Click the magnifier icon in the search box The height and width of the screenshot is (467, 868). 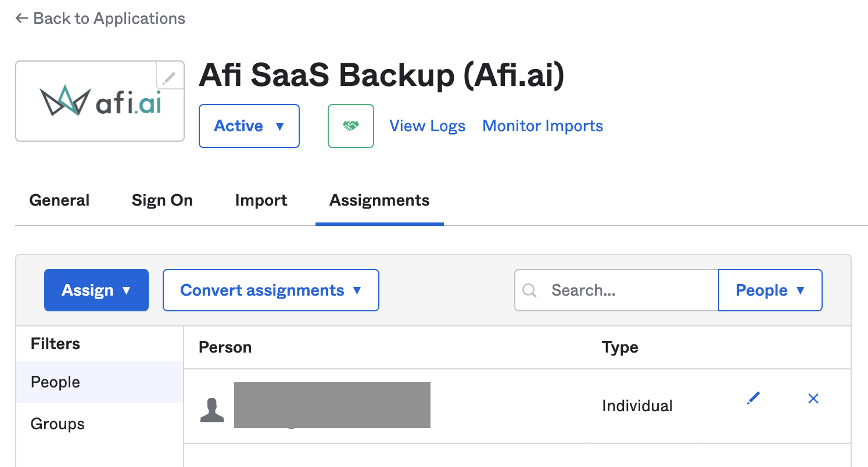click(x=529, y=290)
